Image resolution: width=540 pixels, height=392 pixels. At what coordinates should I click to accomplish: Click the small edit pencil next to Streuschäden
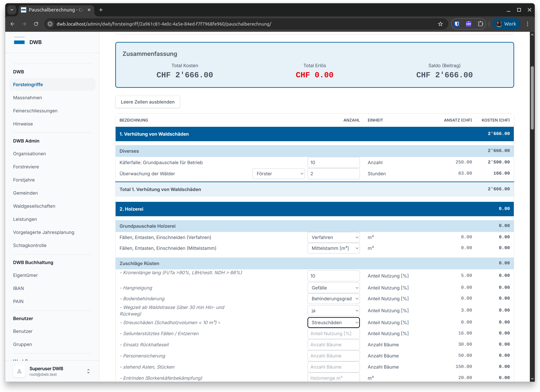(219, 323)
